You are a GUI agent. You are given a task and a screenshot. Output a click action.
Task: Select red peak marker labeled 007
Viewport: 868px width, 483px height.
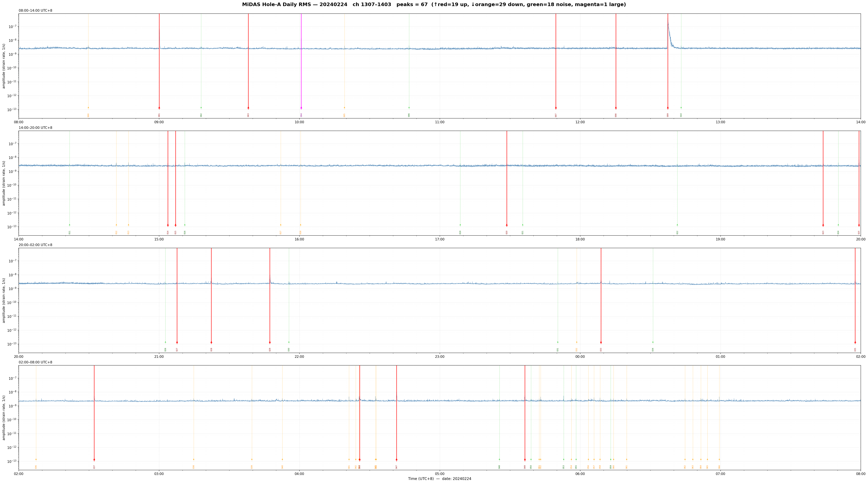click(x=556, y=108)
